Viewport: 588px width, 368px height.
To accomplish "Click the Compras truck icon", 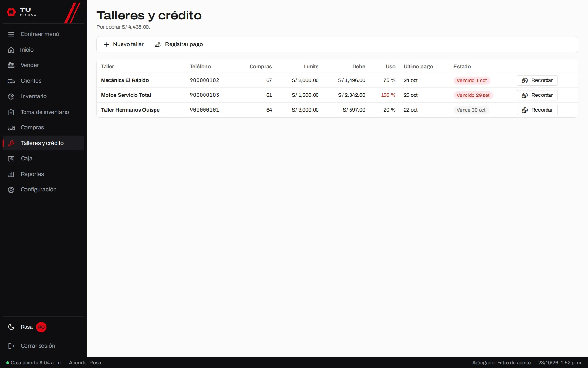I will tap(11, 128).
